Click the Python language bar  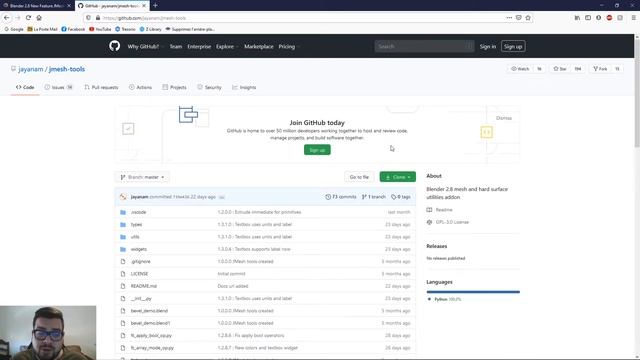(473, 292)
